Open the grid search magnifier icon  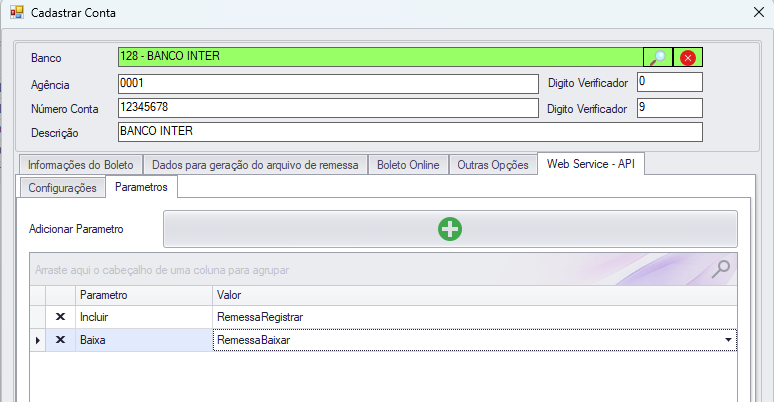click(720, 269)
